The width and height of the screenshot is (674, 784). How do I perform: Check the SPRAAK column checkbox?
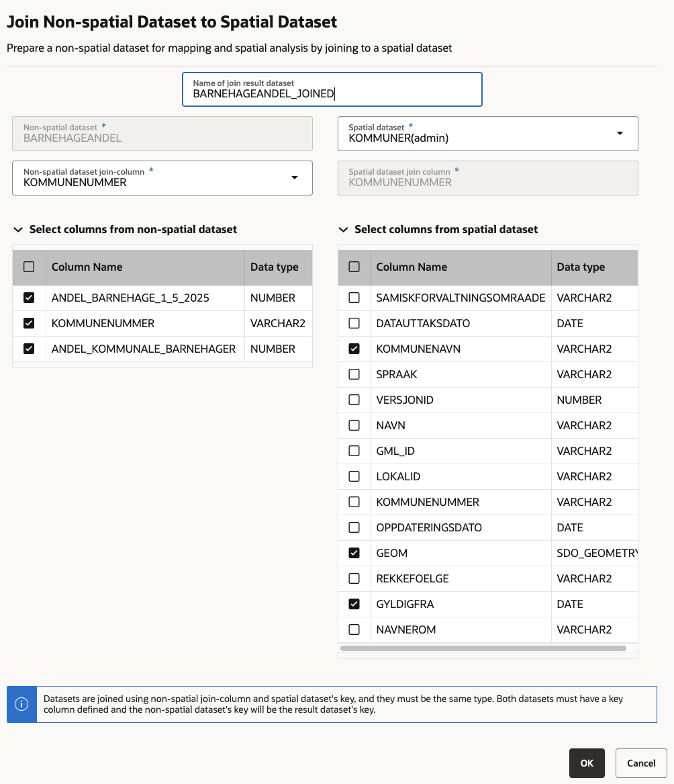[x=354, y=374]
